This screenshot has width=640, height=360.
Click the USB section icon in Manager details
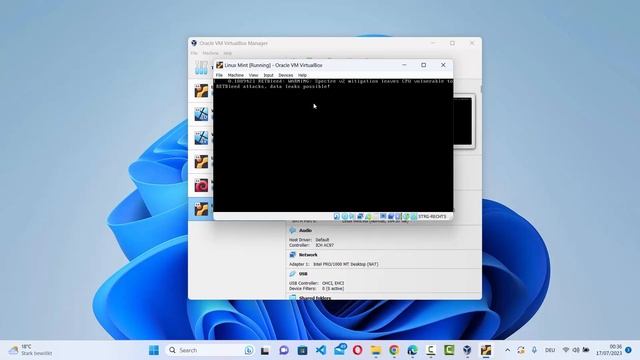[x=293, y=274]
